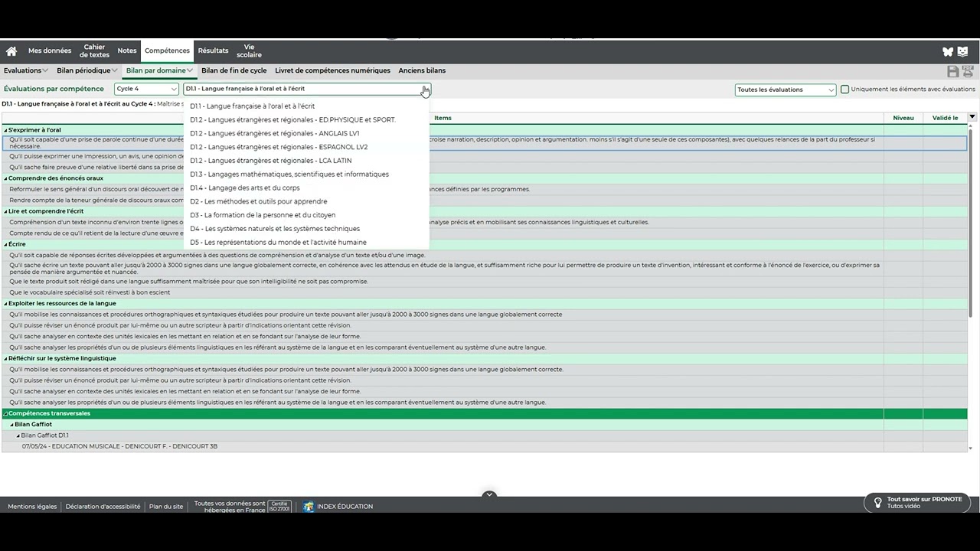
Task: Collapse Réfléchir sur le système linguistique
Action: tap(5, 358)
